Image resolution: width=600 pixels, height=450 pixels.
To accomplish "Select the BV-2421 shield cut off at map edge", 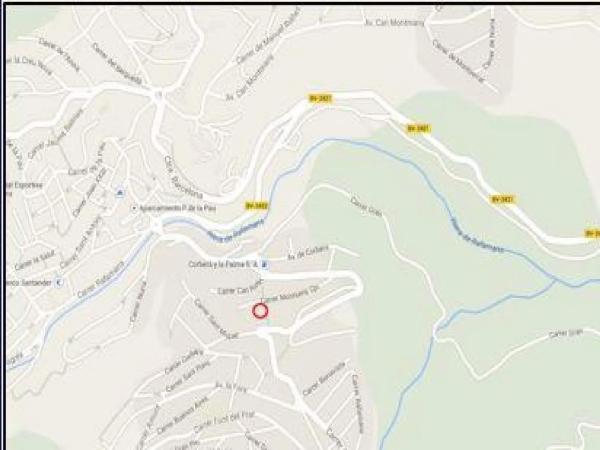I will (592, 233).
